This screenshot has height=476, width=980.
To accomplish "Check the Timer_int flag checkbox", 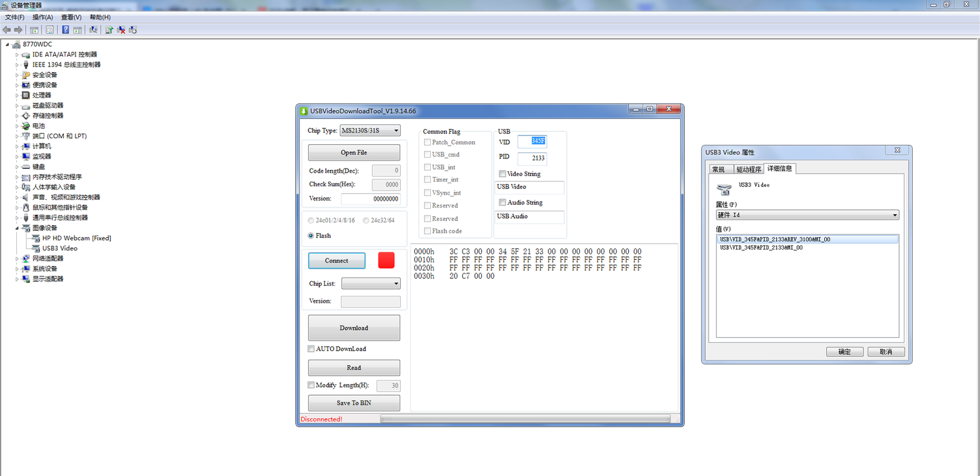I will (427, 180).
